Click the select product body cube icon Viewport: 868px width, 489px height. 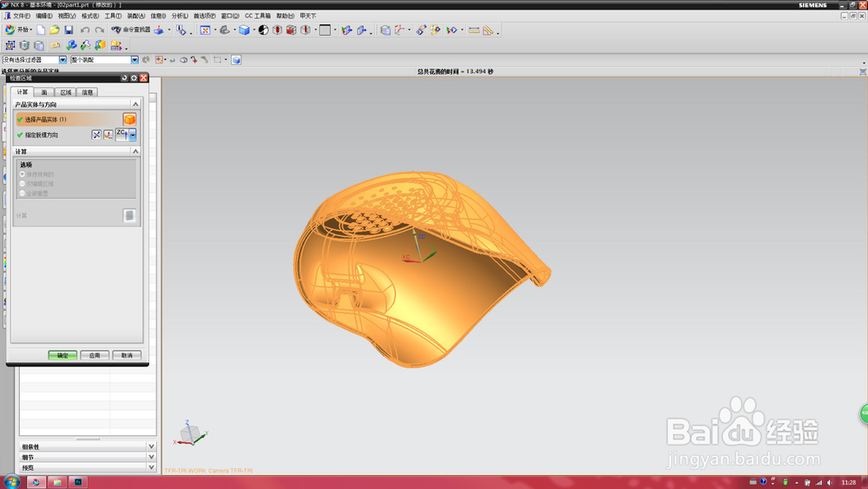(x=129, y=119)
